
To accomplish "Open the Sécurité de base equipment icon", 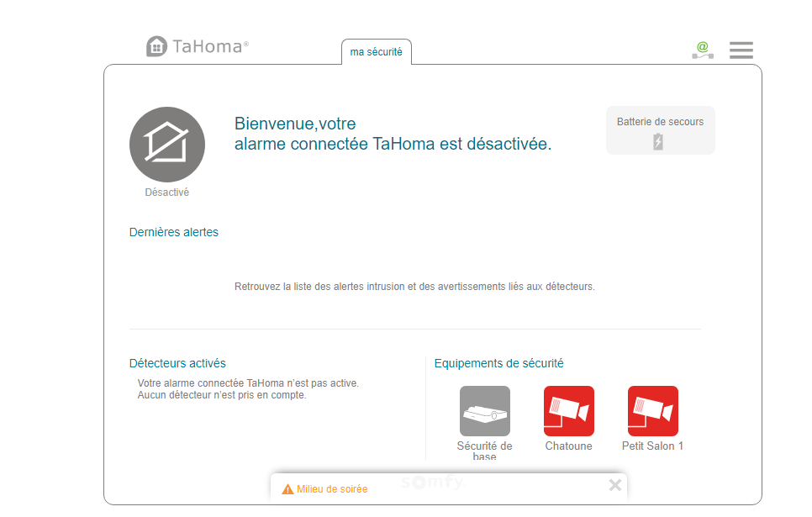I will 484,411.
